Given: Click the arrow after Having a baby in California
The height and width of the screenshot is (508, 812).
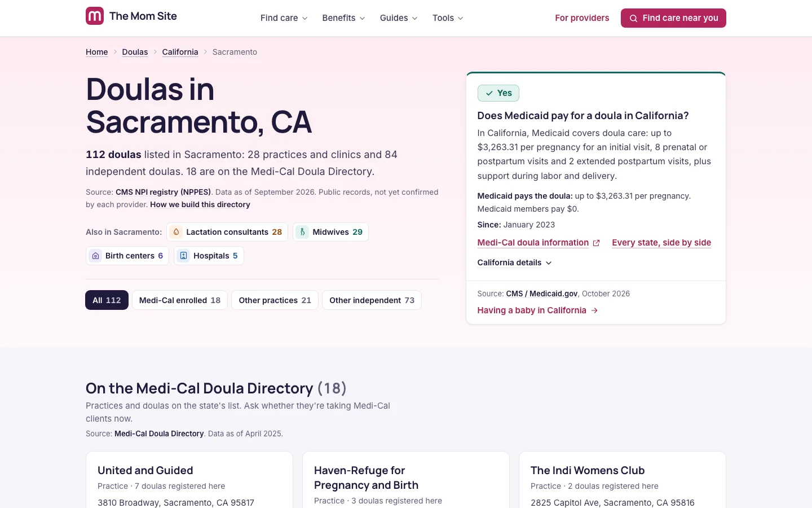Looking at the screenshot, I should click(594, 310).
